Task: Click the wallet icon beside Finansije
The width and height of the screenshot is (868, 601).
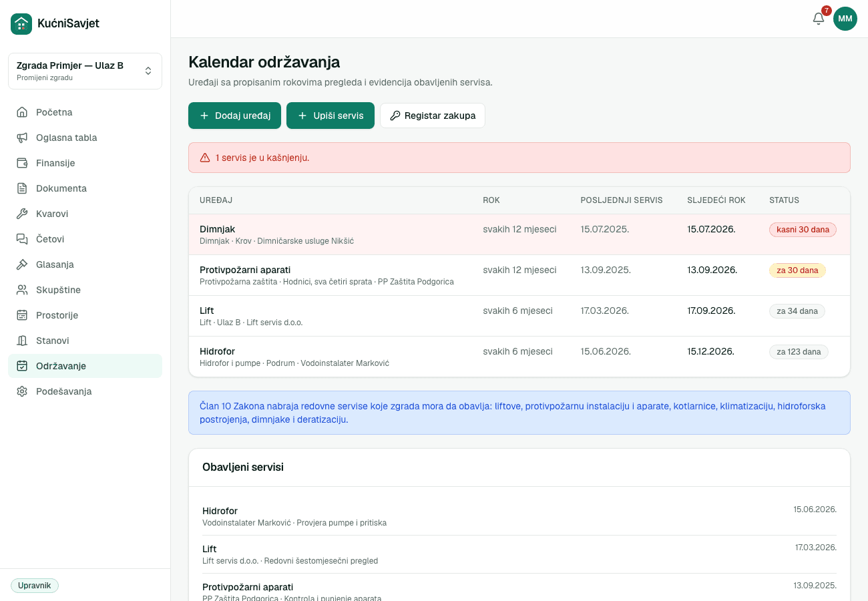Action: coord(22,163)
